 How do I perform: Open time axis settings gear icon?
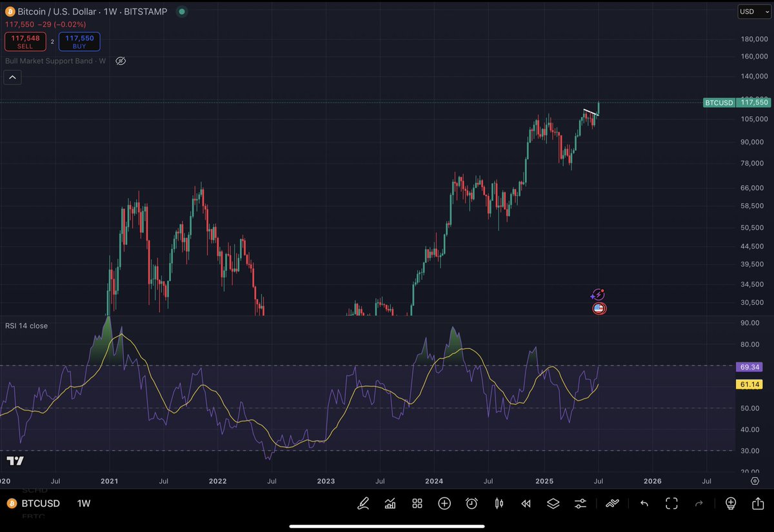tap(754, 480)
